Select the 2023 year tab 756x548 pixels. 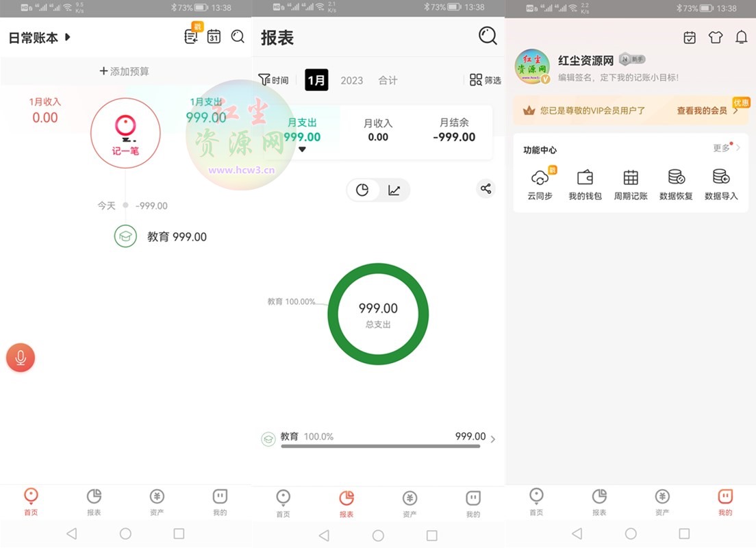coord(351,81)
